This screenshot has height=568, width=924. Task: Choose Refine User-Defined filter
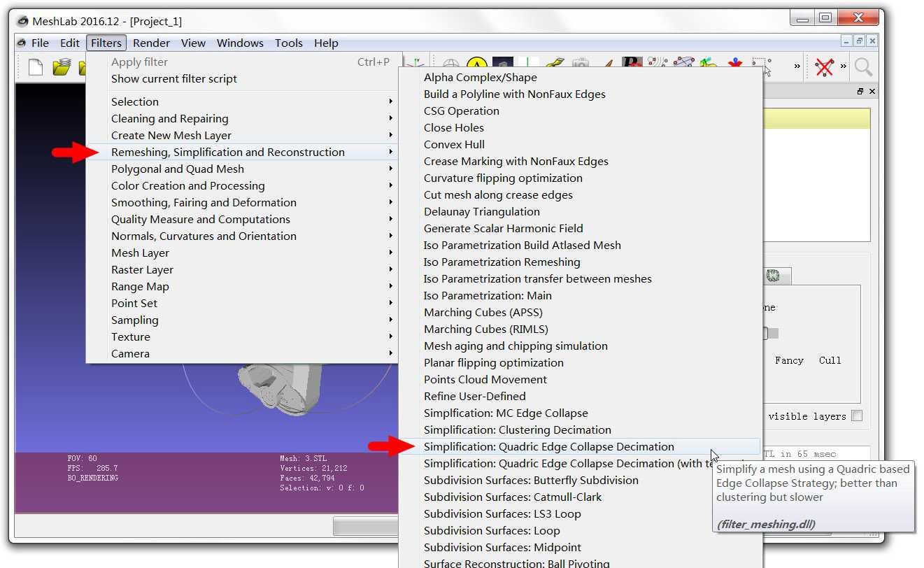(x=580, y=396)
